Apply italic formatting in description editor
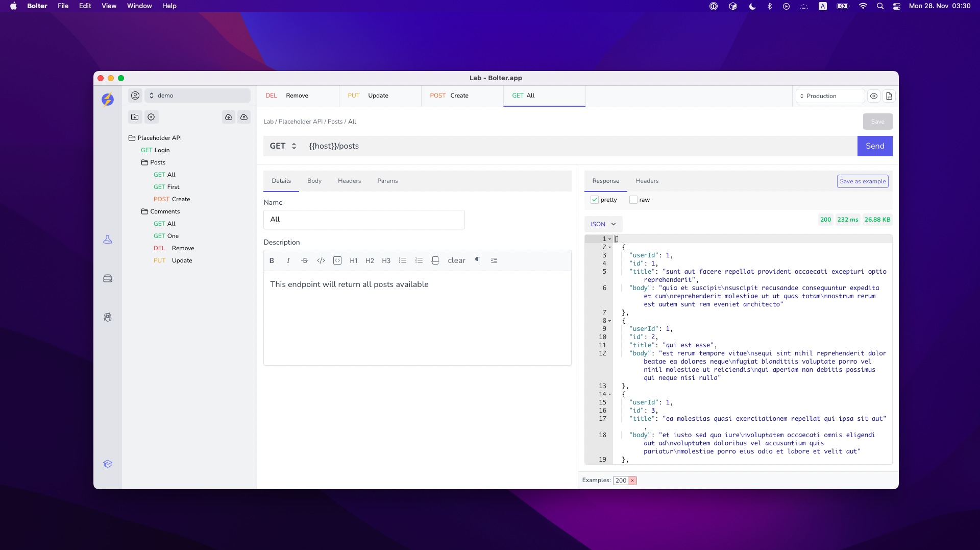Image resolution: width=980 pixels, height=550 pixels. point(288,260)
